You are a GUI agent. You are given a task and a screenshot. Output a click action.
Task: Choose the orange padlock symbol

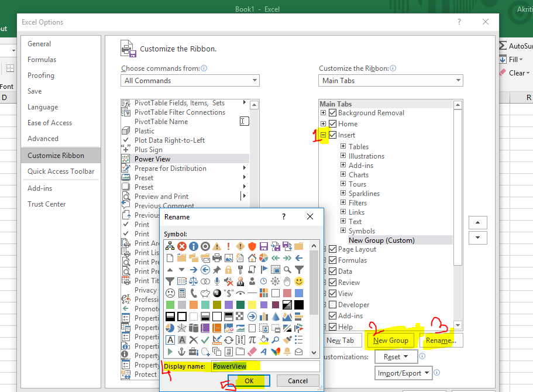tap(228, 270)
